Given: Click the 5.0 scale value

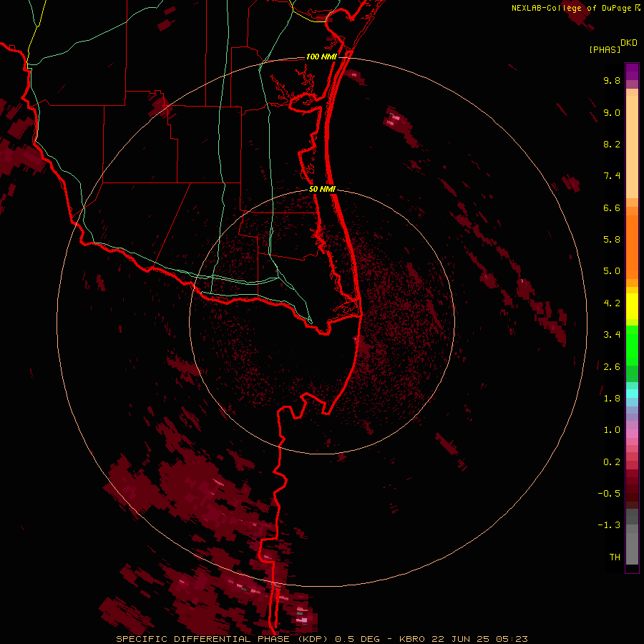Looking at the screenshot, I should [612, 271].
